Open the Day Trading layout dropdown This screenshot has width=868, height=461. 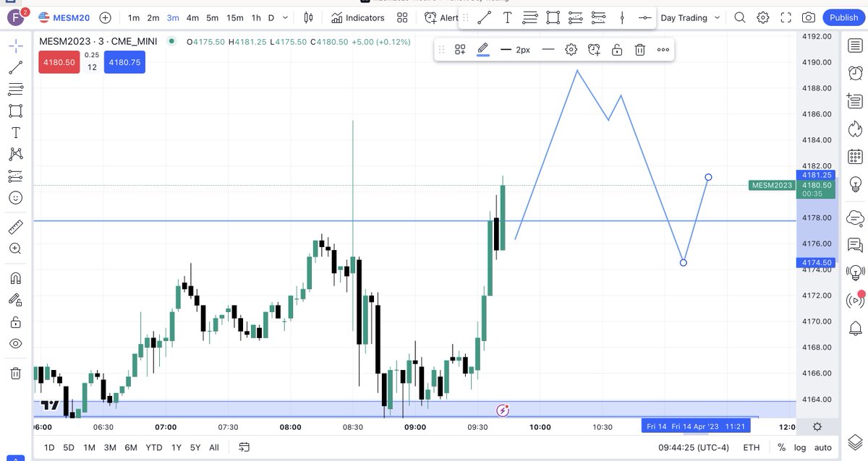(x=690, y=17)
